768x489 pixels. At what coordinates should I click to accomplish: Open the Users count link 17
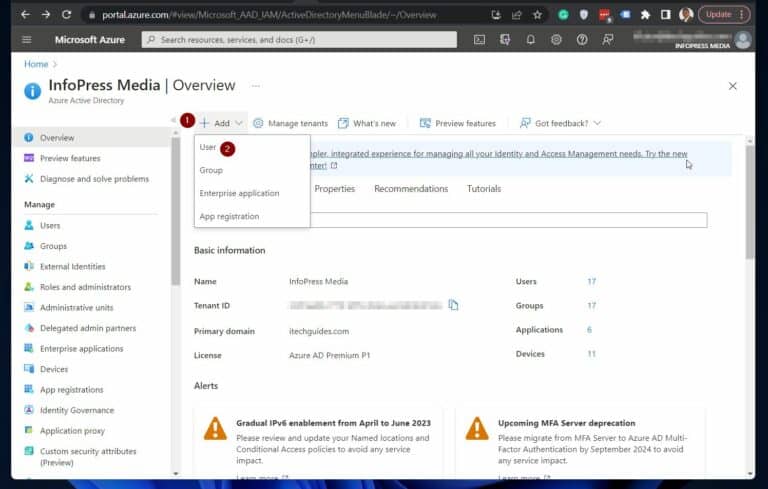pos(592,281)
